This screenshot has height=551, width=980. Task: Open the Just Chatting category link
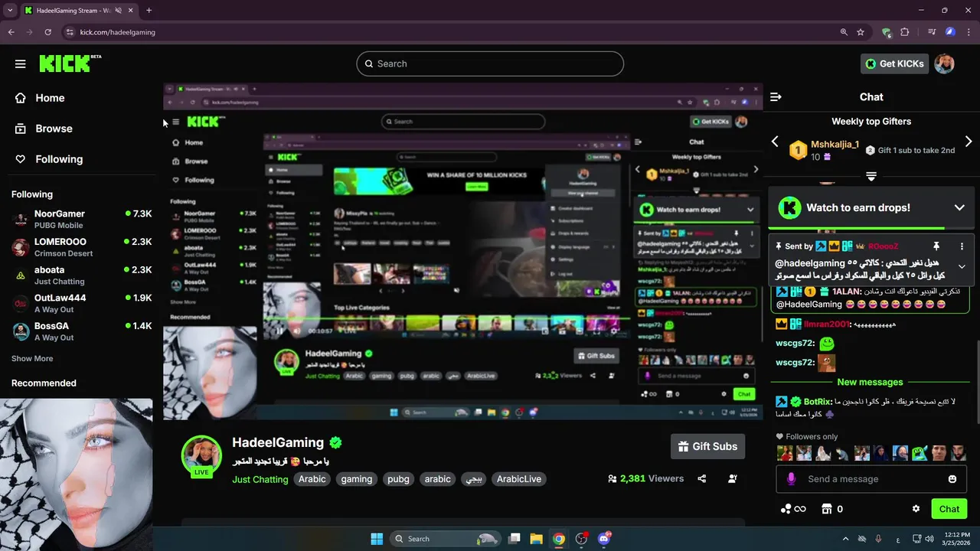tap(260, 479)
